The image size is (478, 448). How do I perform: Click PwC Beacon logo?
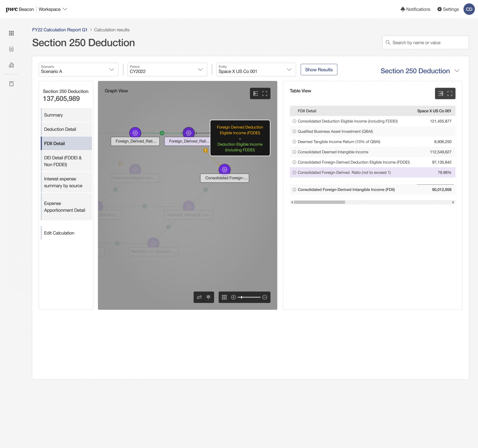click(20, 9)
